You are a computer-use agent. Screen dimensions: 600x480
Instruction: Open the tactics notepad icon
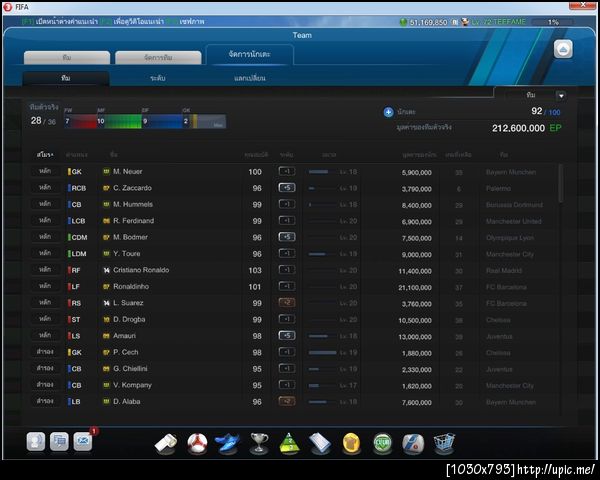click(320, 444)
